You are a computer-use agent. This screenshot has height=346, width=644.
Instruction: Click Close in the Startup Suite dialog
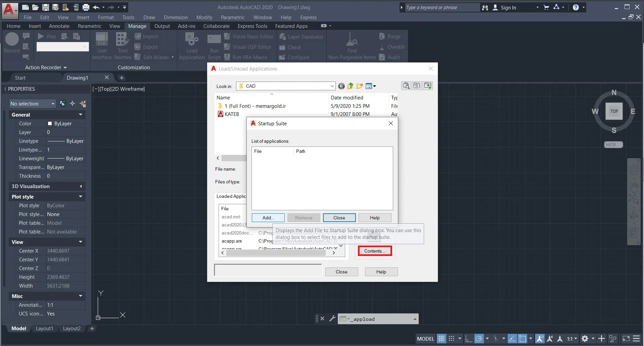[339, 218]
